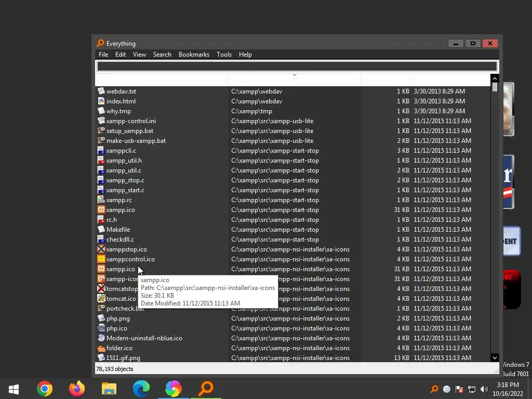The image size is (532, 399).
Task: Select the xampp_stop.c file icon
Action: click(x=101, y=180)
